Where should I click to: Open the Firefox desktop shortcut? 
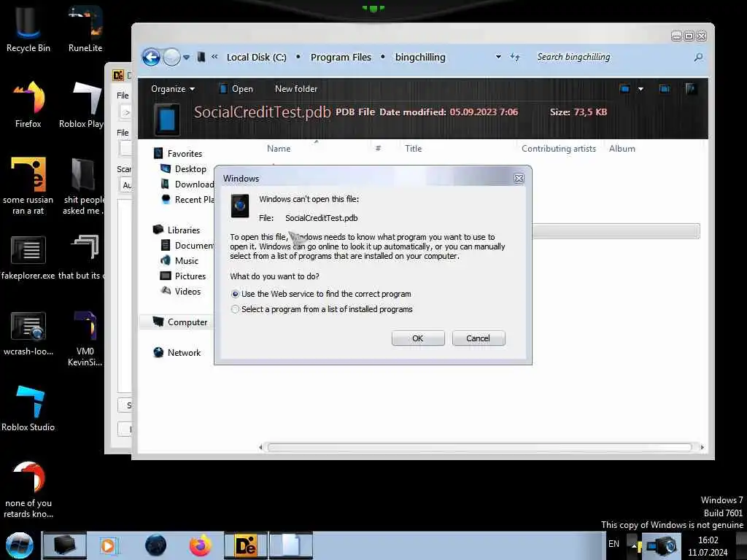point(28,105)
